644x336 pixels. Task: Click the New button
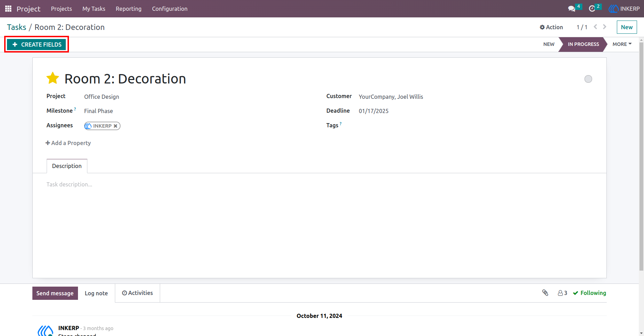coord(627,27)
